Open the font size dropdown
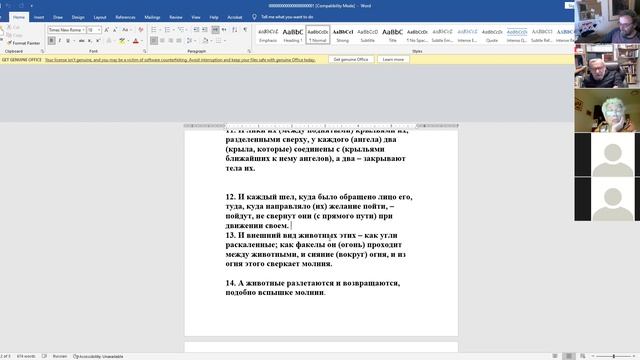Image resolution: width=640 pixels, height=360 pixels. coord(99,30)
